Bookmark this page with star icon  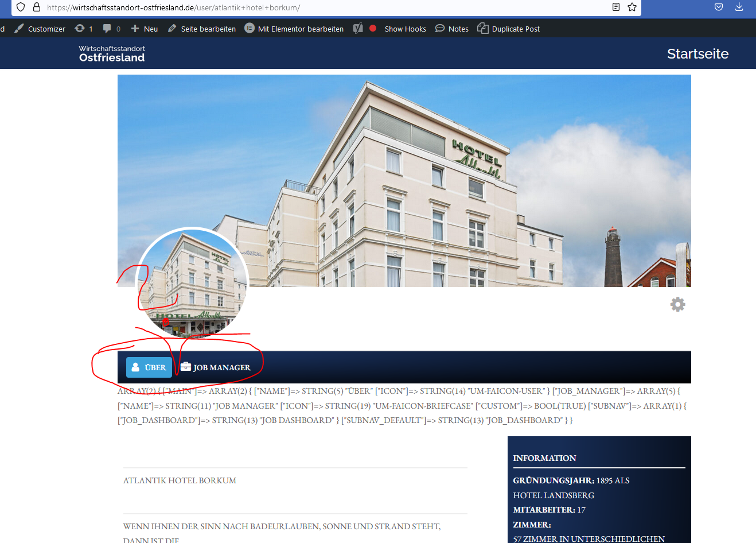pyautogui.click(x=632, y=7)
